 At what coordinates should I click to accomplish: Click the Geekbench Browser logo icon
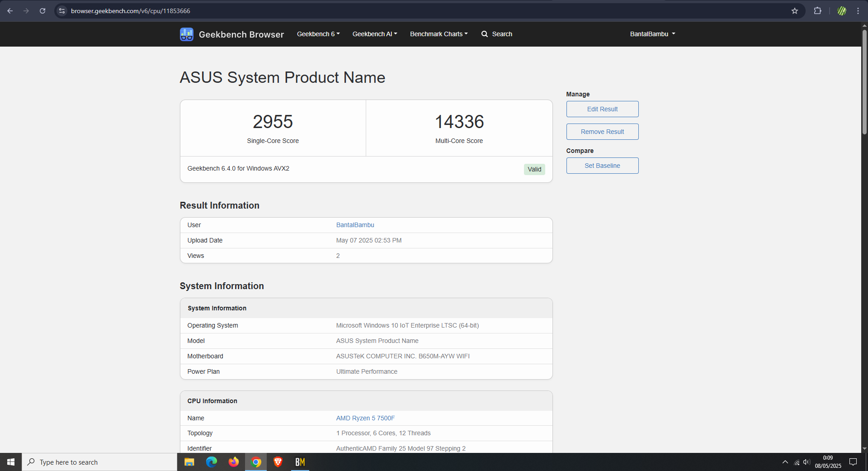point(186,34)
